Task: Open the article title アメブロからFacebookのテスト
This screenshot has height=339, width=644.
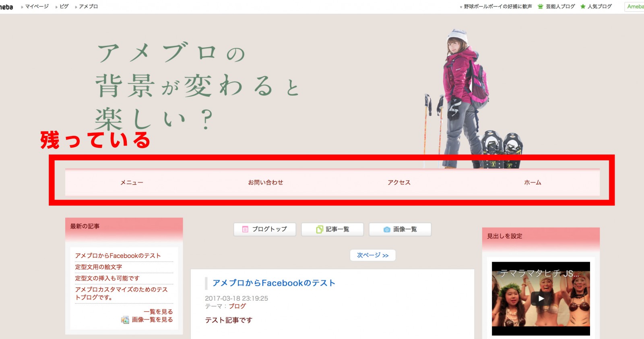Action: click(x=274, y=283)
